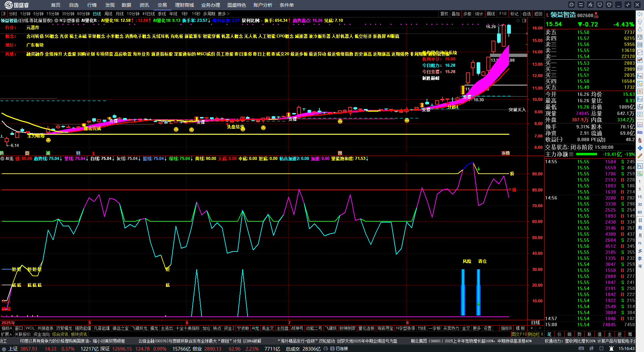Open the tree structure sidebar icon
The image size is (644, 352).
click(640, 83)
